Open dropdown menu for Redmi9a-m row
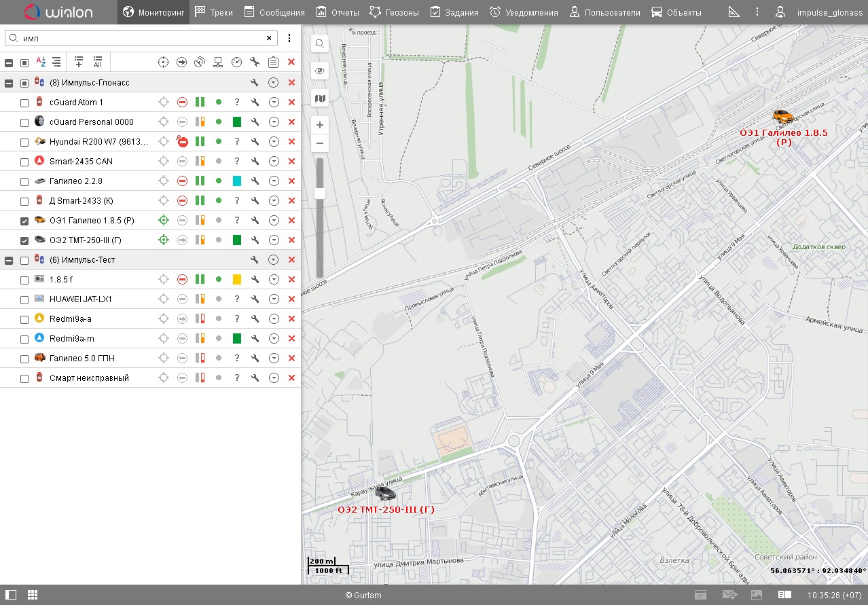Image resolution: width=868 pixels, height=605 pixels. 273,339
